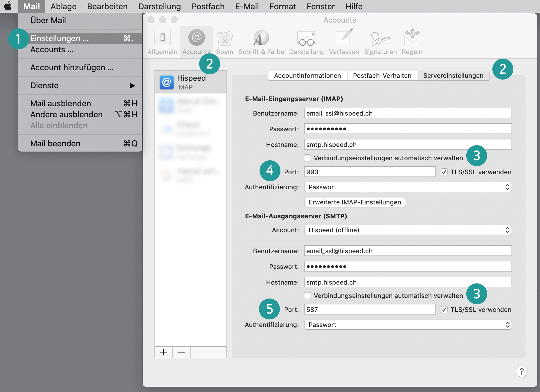Image resolution: width=540 pixels, height=392 pixels.
Task: Open SMTP Account Hispeed (offline) dropdown
Action: pos(408,230)
